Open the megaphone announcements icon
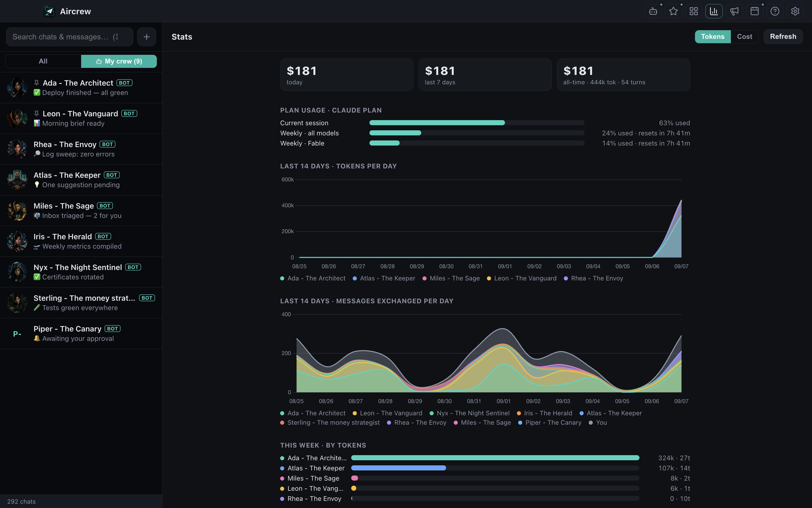 click(734, 11)
